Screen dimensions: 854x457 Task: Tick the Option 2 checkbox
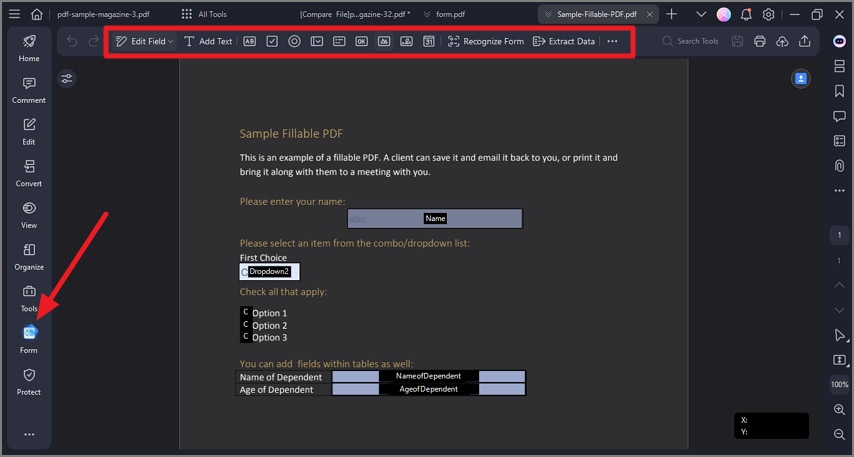pyautogui.click(x=246, y=325)
